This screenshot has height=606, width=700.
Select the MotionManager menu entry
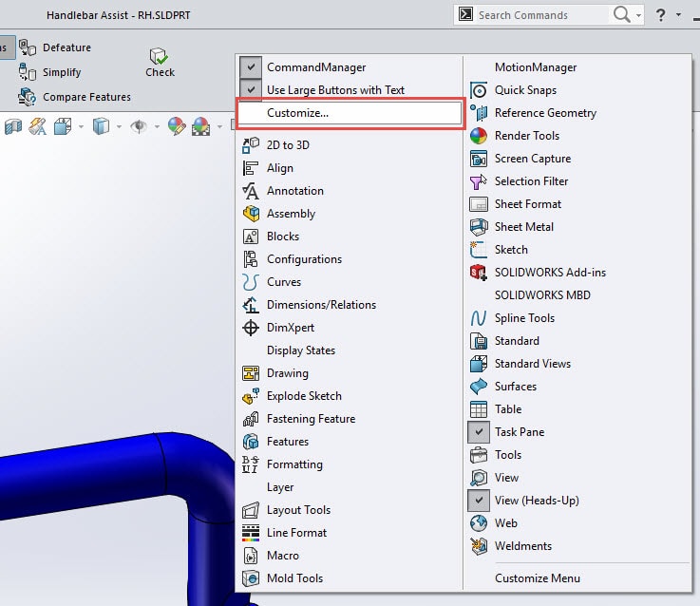[536, 67]
